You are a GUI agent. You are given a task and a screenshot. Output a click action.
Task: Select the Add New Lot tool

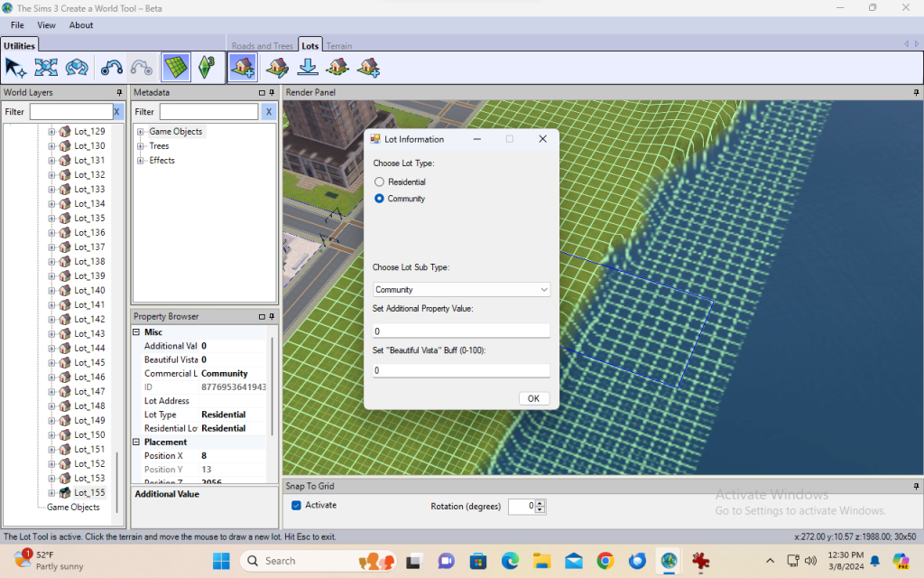(x=242, y=67)
